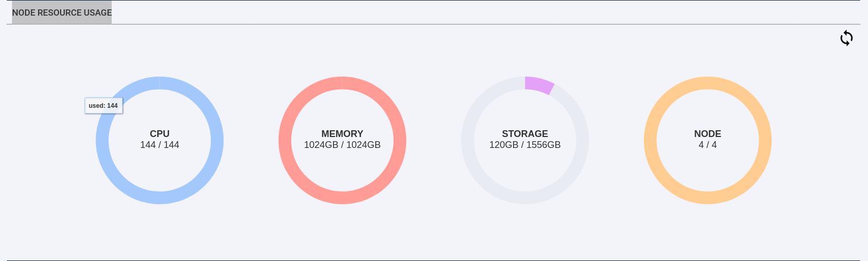This screenshot has width=868, height=261.
Task: Click the blue CPU donut ring
Action: [x=218, y=141]
